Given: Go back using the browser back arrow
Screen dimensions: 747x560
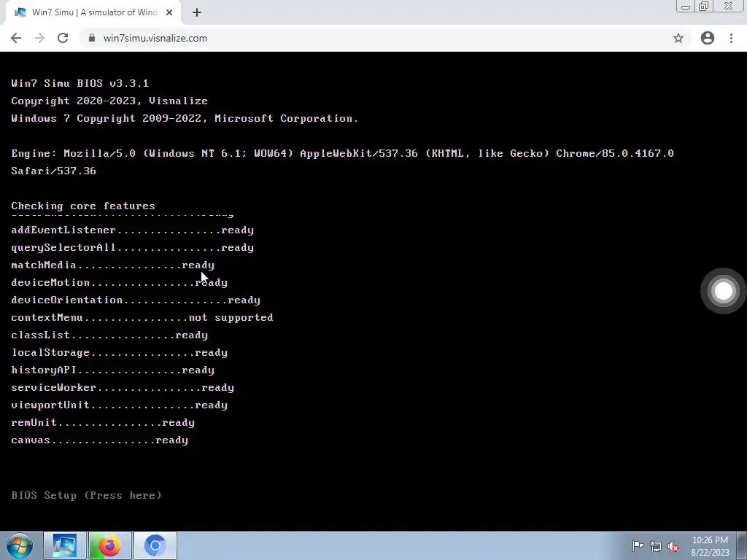Looking at the screenshot, I should pyautogui.click(x=16, y=38).
